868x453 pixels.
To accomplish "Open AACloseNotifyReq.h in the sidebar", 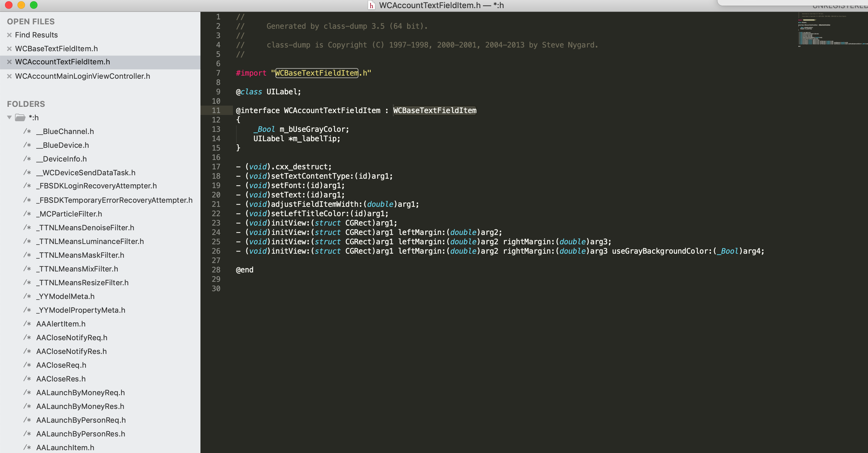I will pyautogui.click(x=72, y=338).
